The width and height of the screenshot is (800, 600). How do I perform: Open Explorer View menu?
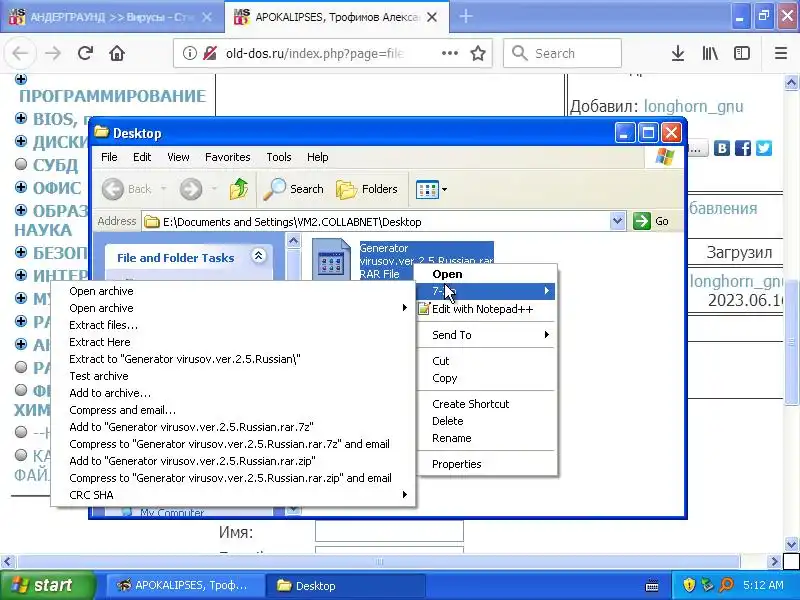click(x=178, y=157)
